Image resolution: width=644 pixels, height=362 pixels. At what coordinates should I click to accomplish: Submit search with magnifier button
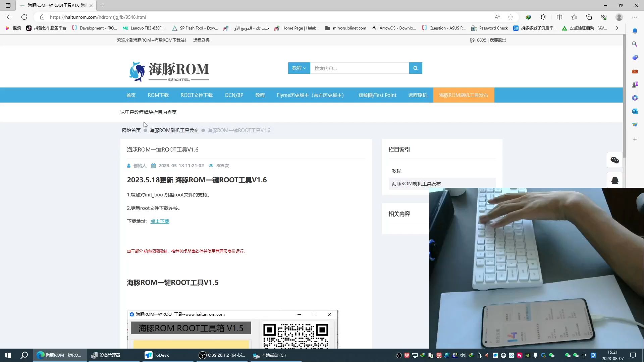point(416,68)
